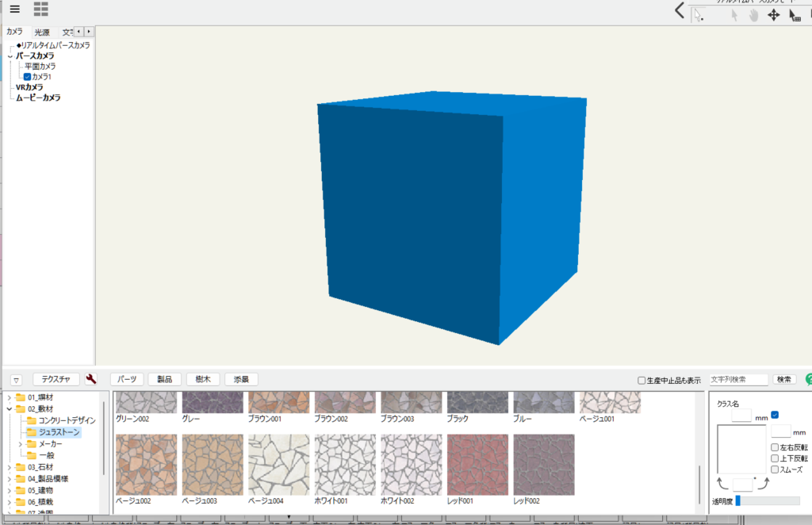The height and width of the screenshot is (525, 812).
Task: Open the hamburger menu icon
Action: click(x=14, y=9)
